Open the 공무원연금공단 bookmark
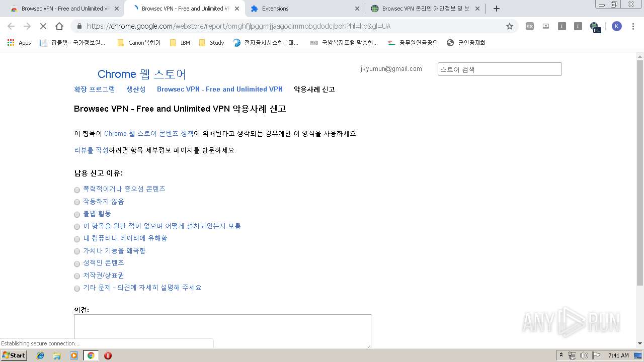Image resolution: width=644 pixels, height=362 pixels. (x=413, y=43)
